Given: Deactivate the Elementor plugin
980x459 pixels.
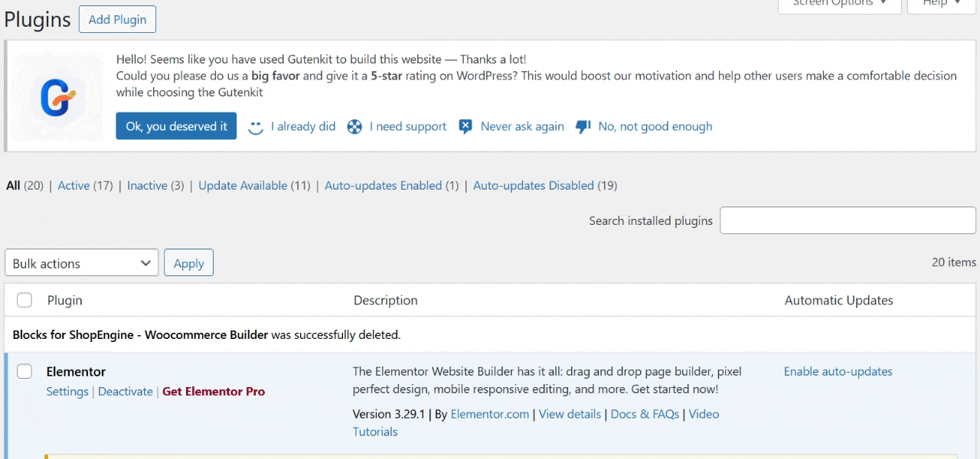Looking at the screenshot, I should point(125,391).
